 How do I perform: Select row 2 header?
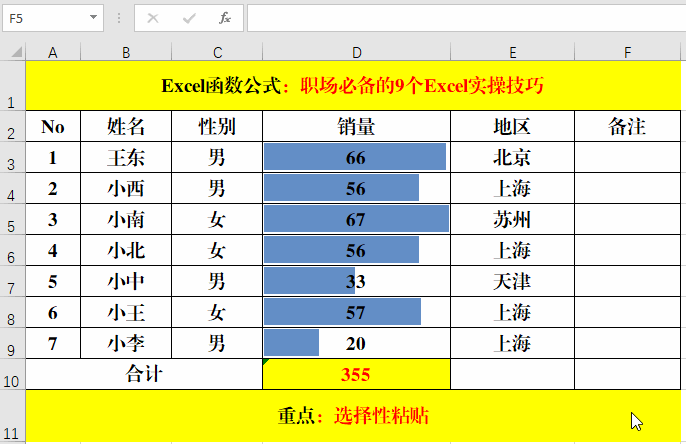12,126
